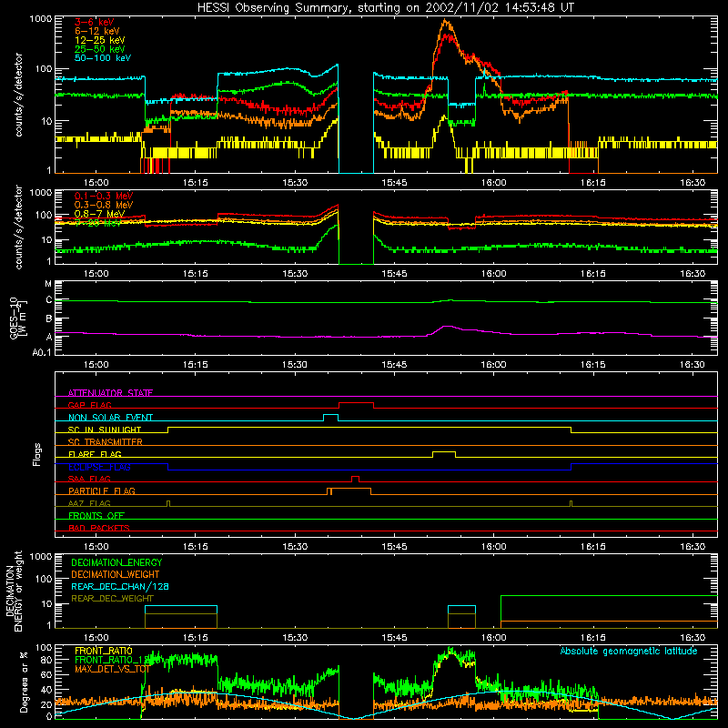The height and width of the screenshot is (728, 728).
Task: Click the MAX_DET_VS_TOT legend label
Action: click(x=112, y=669)
